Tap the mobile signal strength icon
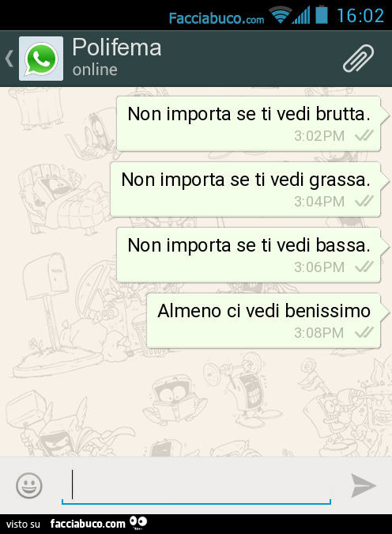The image size is (392, 534). pos(301,15)
